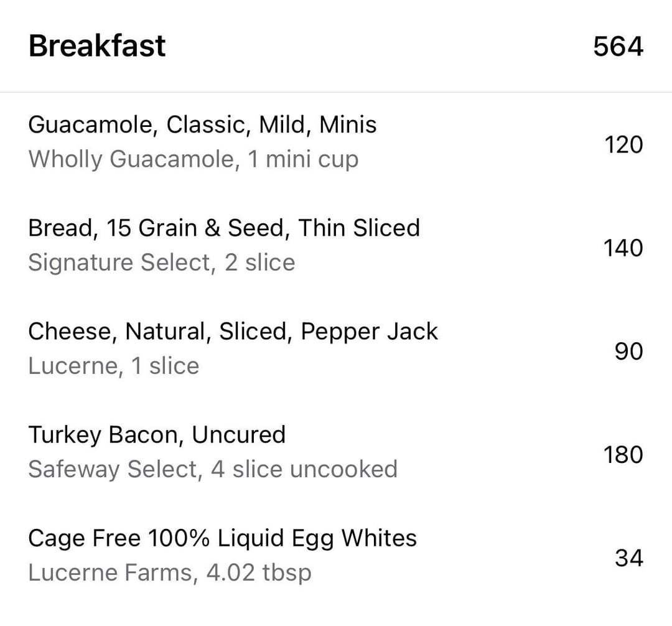The height and width of the screenshot is (626, 672).
Task: Tap the 120 calorie value for guacamole
Action: point(623,144)
